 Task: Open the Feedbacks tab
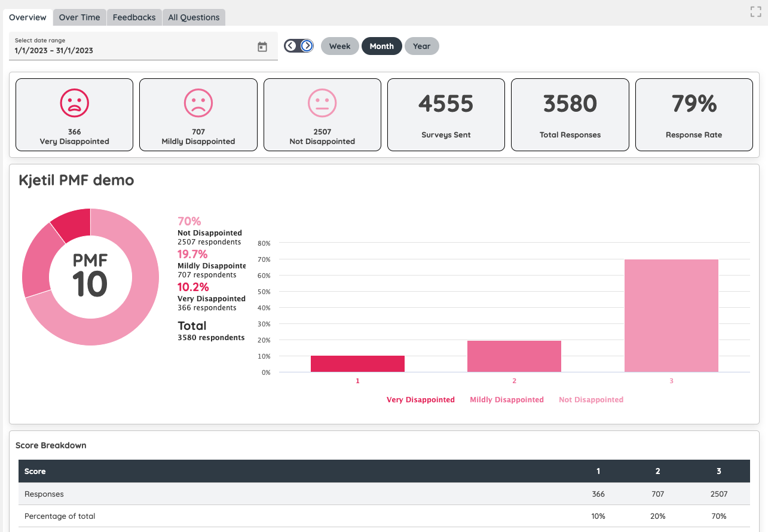click(134, 17)
